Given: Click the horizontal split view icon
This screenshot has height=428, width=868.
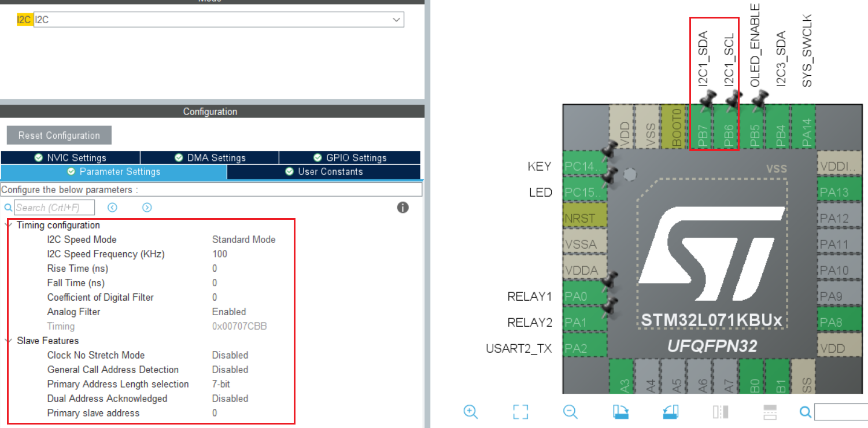Looking at the screenshot, I should (770, 412).
